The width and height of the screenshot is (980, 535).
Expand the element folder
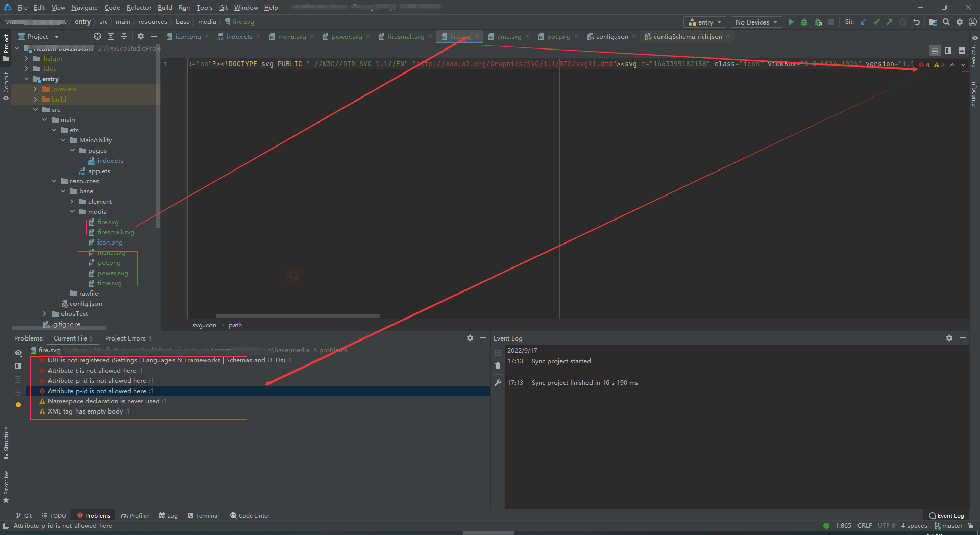[x=72, y=201]
